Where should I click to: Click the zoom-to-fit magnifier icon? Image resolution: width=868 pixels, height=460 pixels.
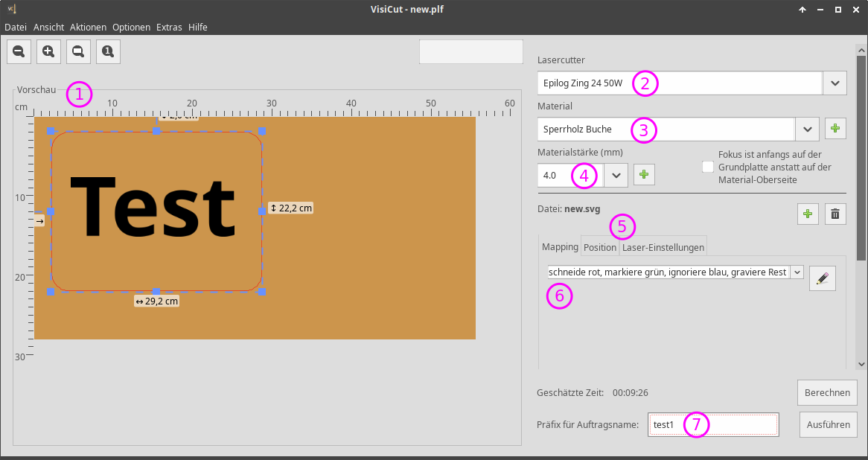click(x=78, y=51)
